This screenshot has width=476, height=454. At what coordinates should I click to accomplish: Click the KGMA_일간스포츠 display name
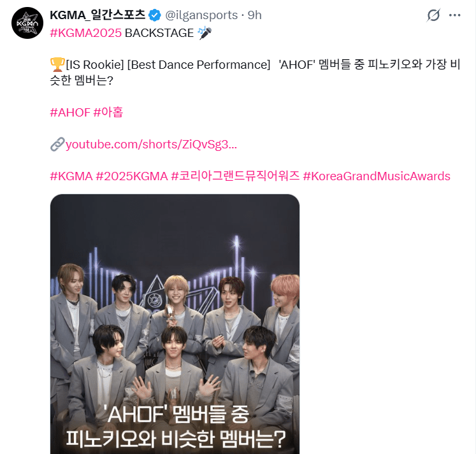[97, 15]
